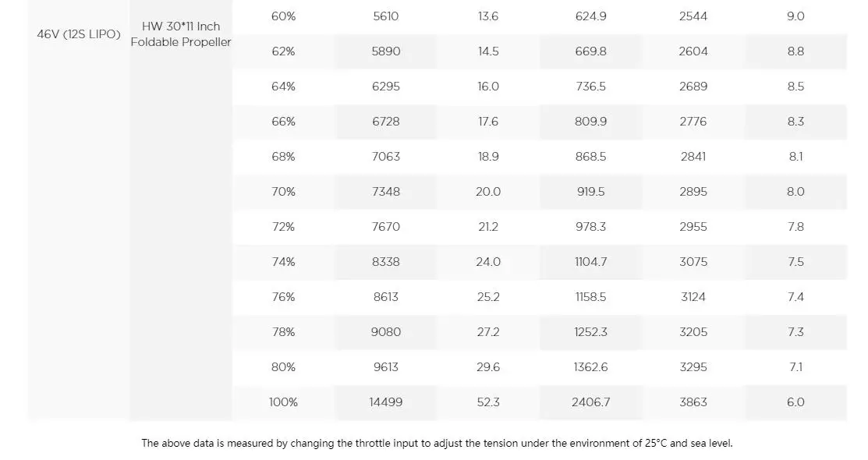This screenshot has width=868, height=460.
Task: Click the 9.0 efficiency value
Action: click(795, 16)
